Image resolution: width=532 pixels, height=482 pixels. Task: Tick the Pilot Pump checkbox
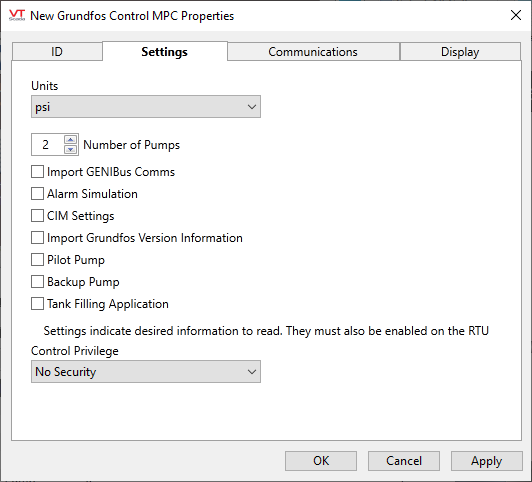pyautogui.click(x=37, y=260)
